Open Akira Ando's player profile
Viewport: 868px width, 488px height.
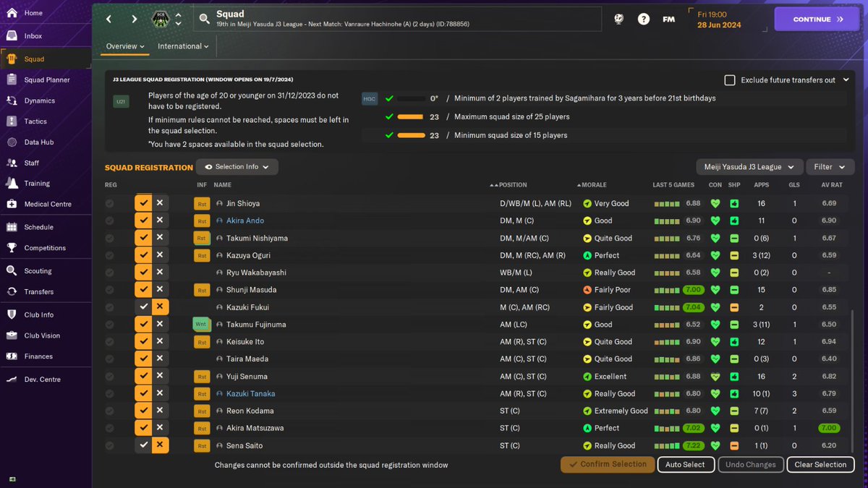click(x=245, y=221)
